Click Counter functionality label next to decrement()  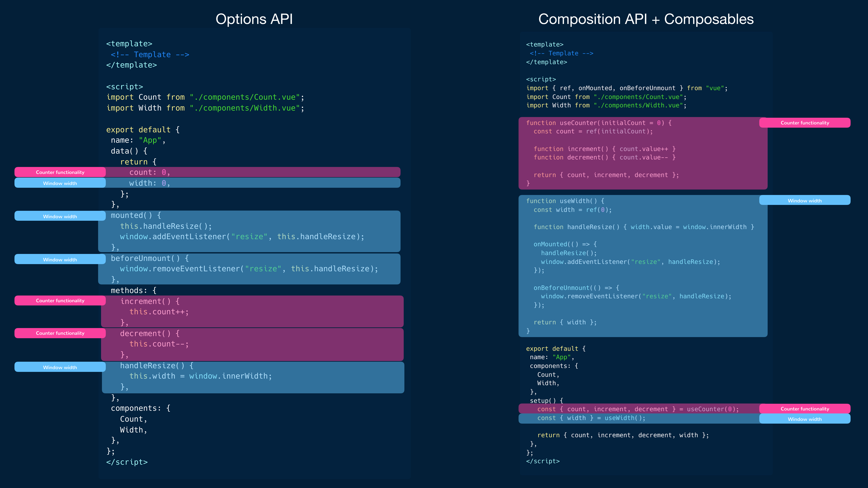coord(60,333)
